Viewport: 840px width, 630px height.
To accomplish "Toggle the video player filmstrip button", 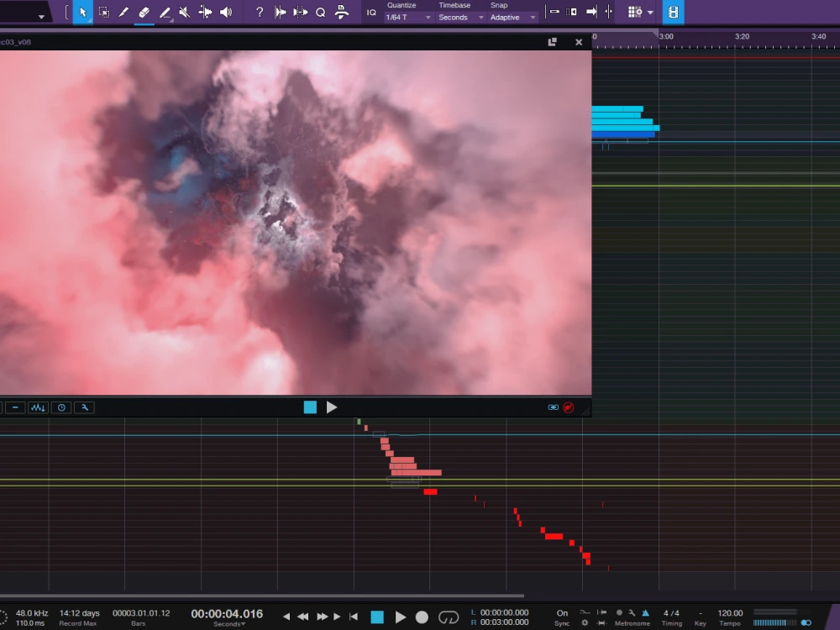I will (x=674, y=12).
